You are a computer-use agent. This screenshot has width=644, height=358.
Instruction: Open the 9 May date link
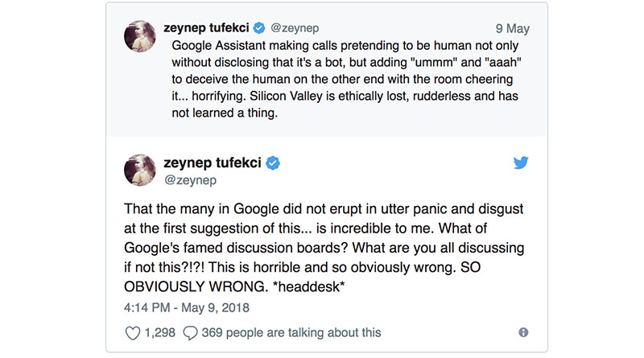(x=512, y=28)
